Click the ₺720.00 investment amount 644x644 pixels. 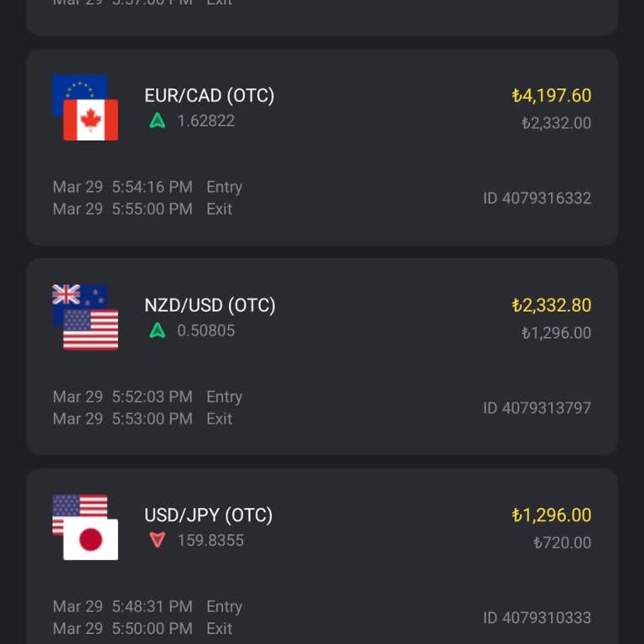(x=562, y=543)
